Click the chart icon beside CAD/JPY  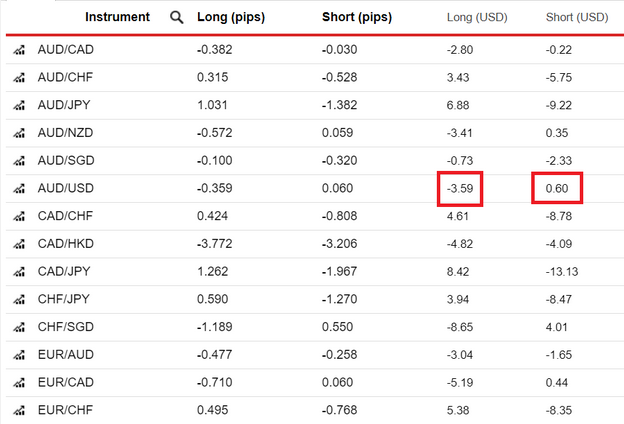coord(18,270)
